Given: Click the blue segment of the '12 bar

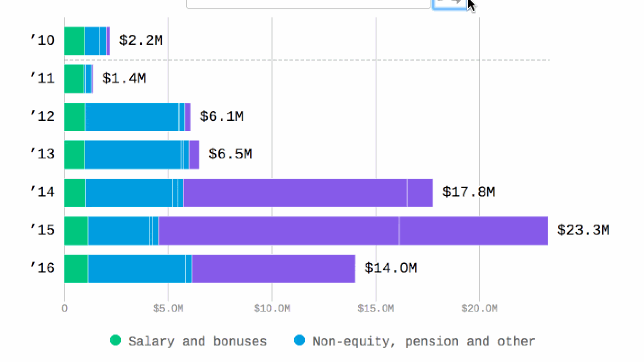Looking at the screenshot, I should click(135, 117).
